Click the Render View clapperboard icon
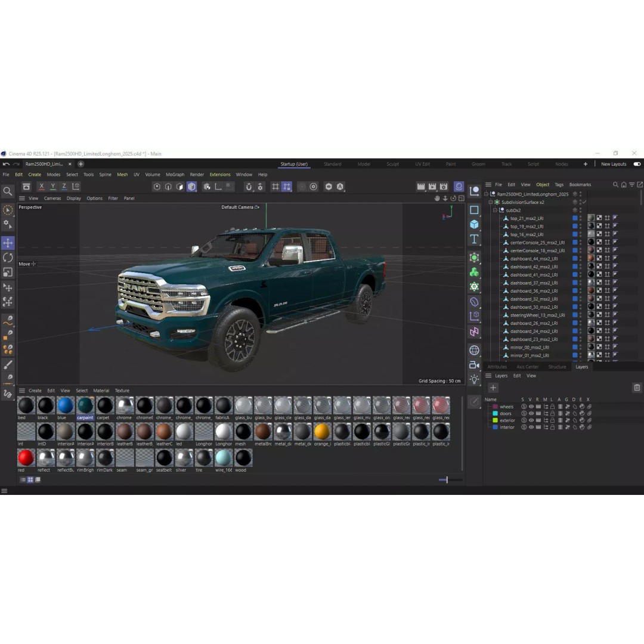 click(x=421, y=187)
